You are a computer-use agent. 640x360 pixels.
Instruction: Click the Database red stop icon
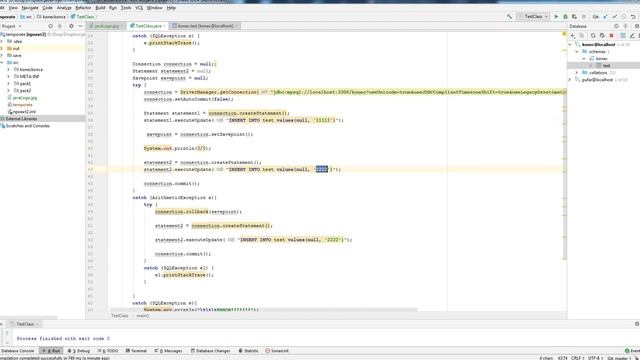[611, 36]
